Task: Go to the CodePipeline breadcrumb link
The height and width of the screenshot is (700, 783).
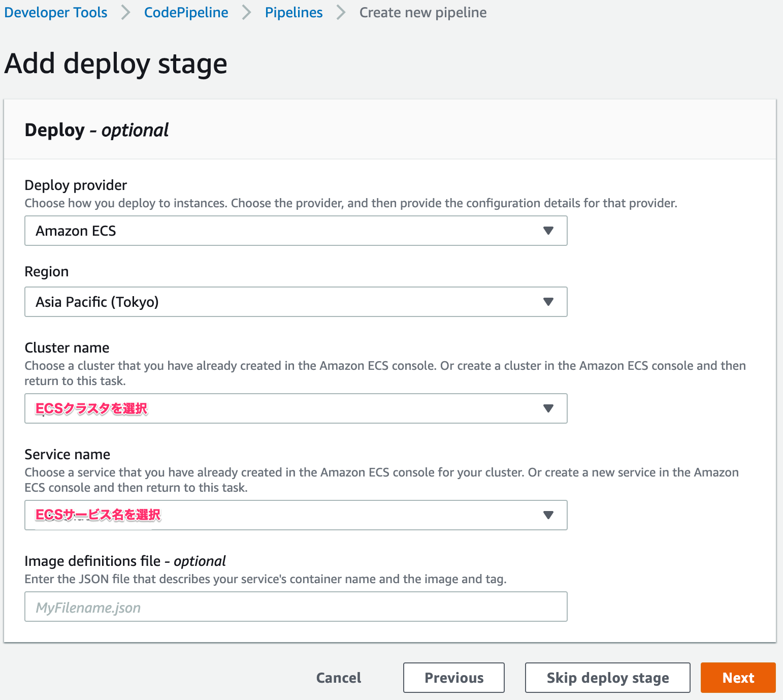Action: (186, 12)
